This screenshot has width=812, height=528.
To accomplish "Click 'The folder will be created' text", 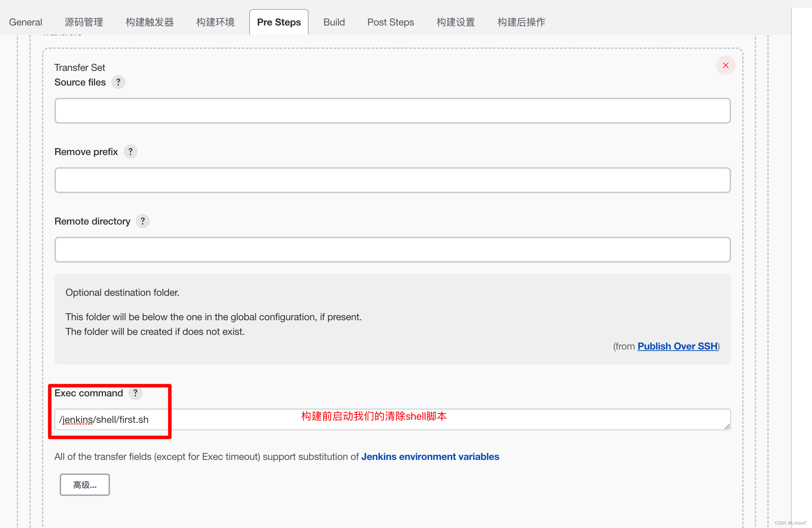I will [x=155, y=331].
